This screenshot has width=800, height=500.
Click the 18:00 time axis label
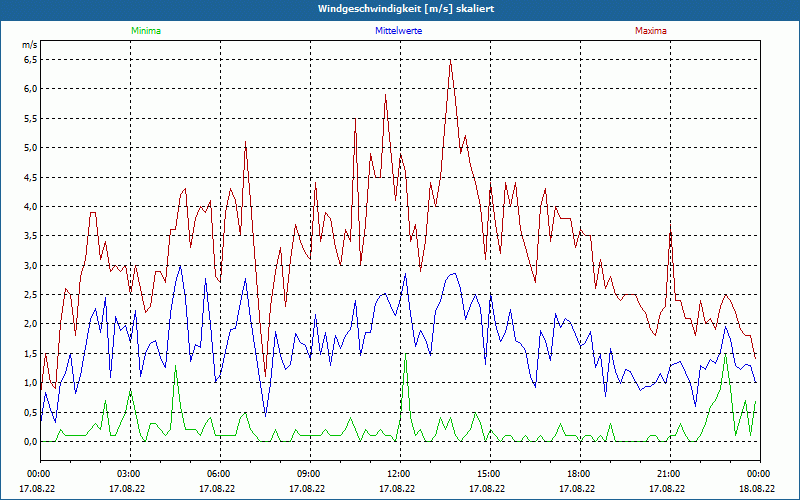pos(580,474)
